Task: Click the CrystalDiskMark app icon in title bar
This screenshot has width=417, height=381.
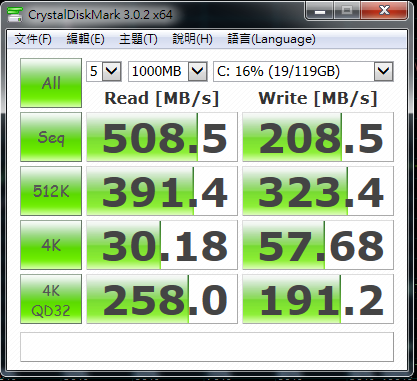Action: pyautogui.click(x=15, y=14)
